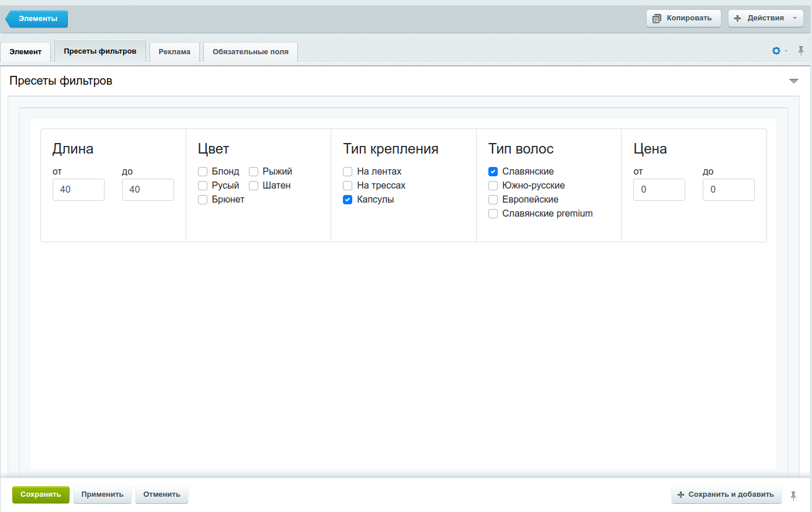Click the gear settings icon near tabs
Viewport: 812px width, 512px height.
[x=776, y=51]
